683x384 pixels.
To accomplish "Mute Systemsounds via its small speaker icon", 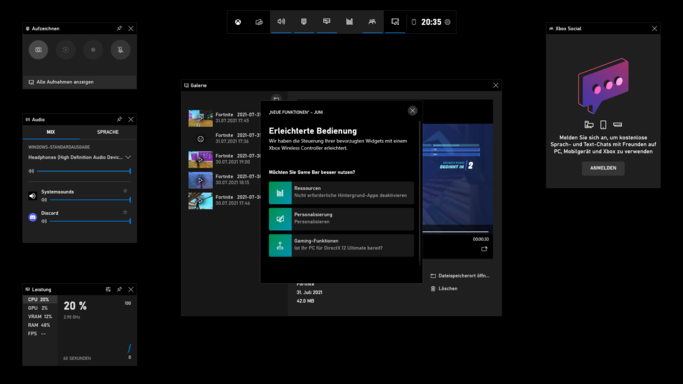I will 44,200.
